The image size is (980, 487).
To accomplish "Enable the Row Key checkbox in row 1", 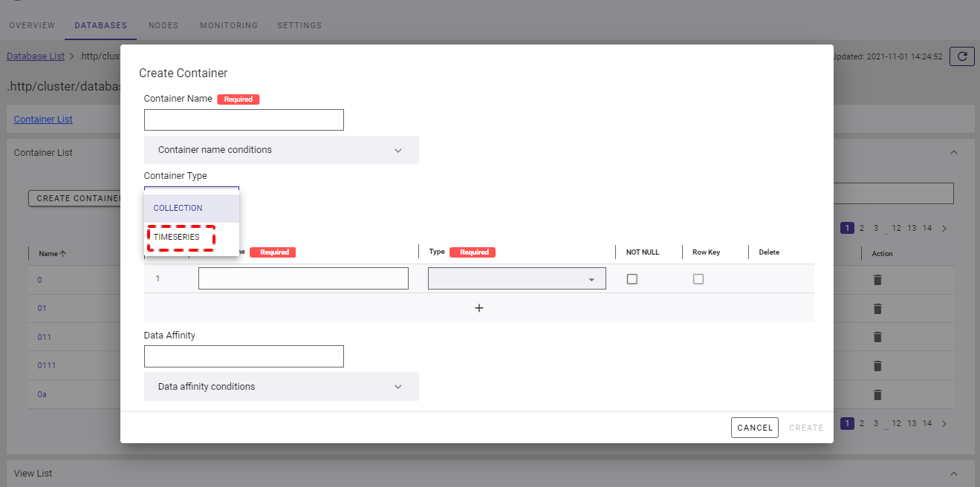I will [698, 279].
